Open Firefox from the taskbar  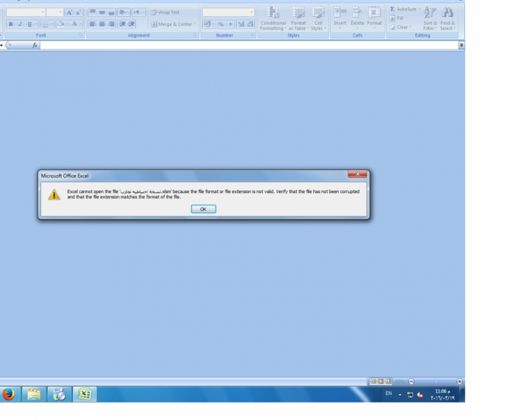tap(9, 394)
